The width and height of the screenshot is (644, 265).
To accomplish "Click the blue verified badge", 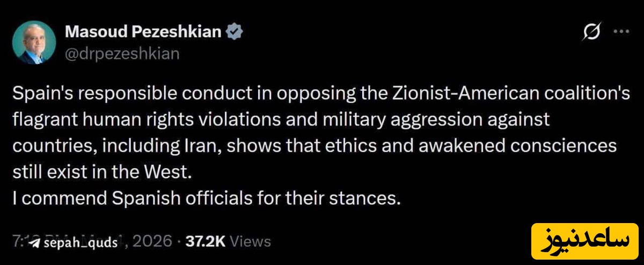I will pyautogui.click(x=235, y=32).
